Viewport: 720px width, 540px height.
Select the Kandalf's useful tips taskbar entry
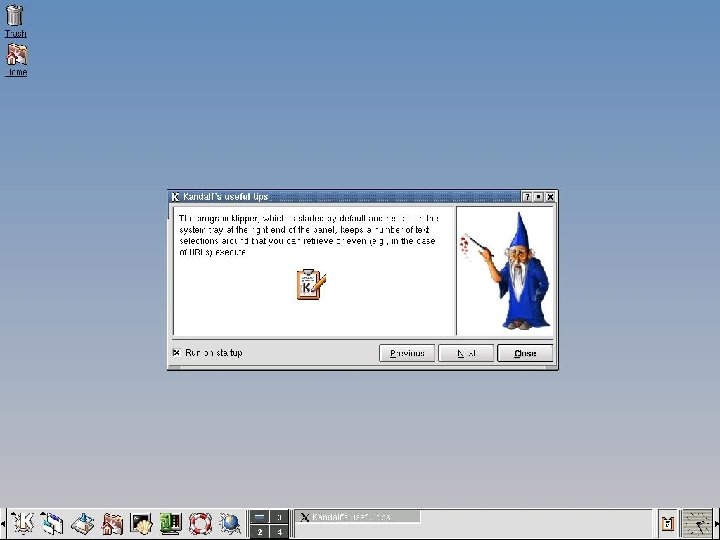(357, 517)
